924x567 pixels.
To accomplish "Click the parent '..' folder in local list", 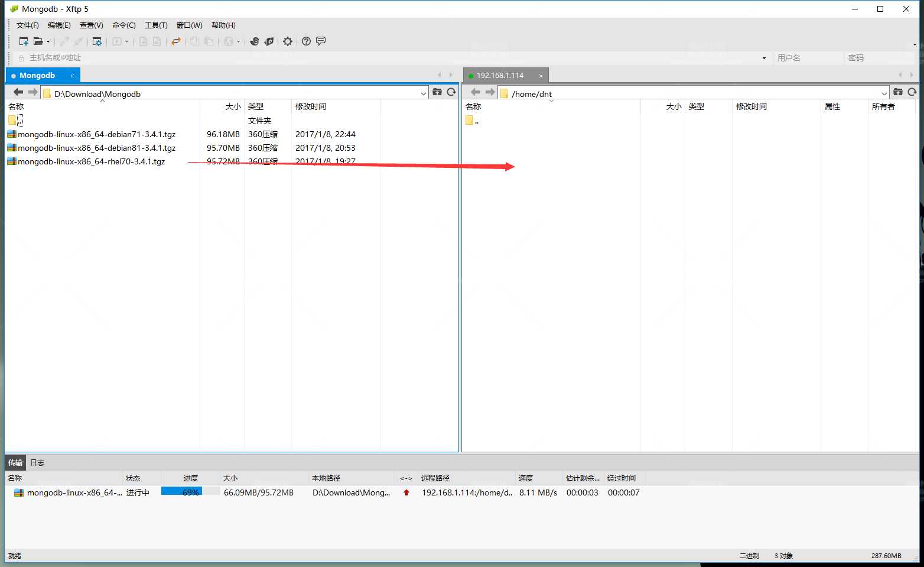I will (x=15, y=121).
